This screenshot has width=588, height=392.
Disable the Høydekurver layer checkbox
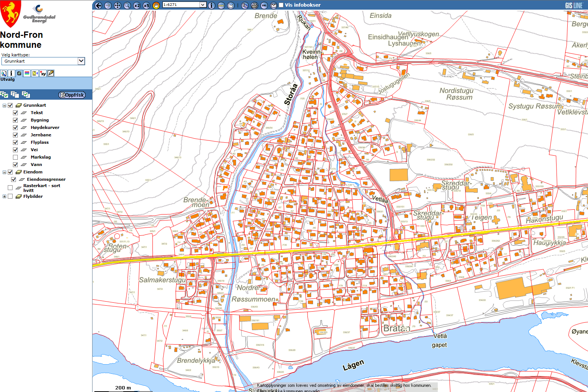[15, 127]
